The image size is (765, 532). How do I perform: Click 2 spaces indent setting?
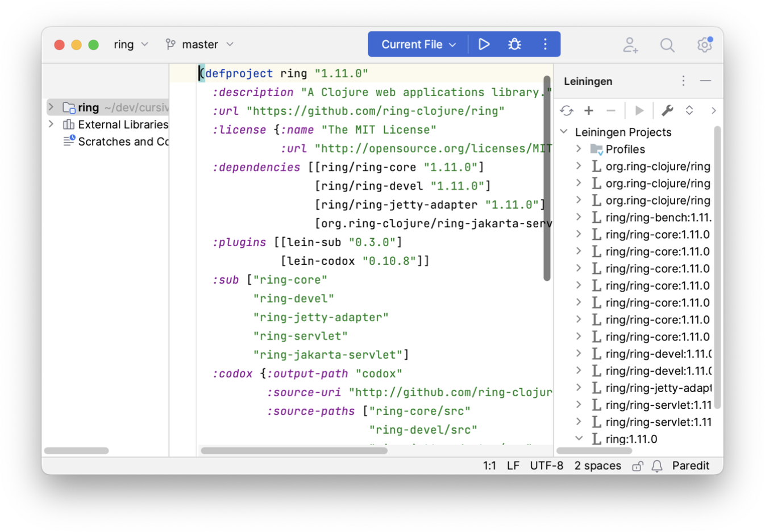point(597,466)
